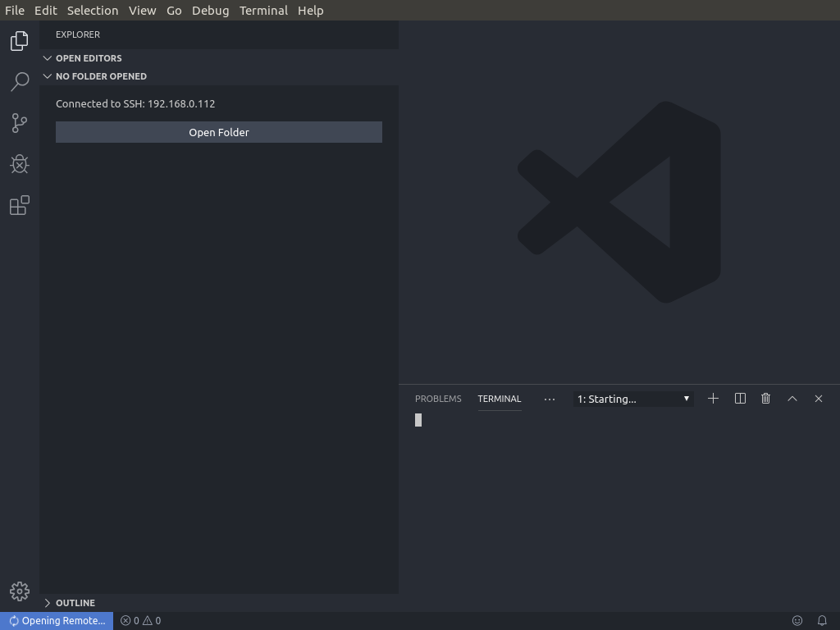The height and width of the screenshot is (630, 840).
Task: Open the Terminal menu
Action: [x=263, y=10]
